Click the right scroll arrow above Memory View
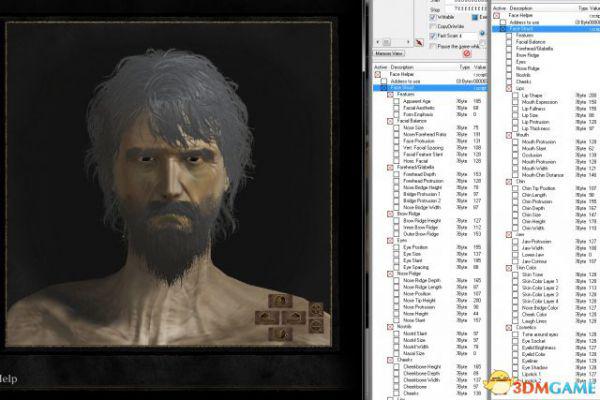Viewport: 600px width, 400px height. pyautogui.click(x=408, y=42)
